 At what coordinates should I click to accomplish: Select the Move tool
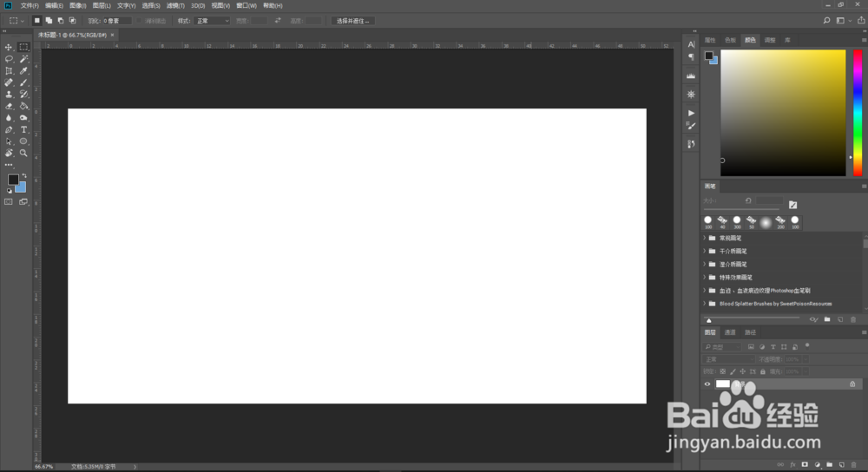coord(9,47)
